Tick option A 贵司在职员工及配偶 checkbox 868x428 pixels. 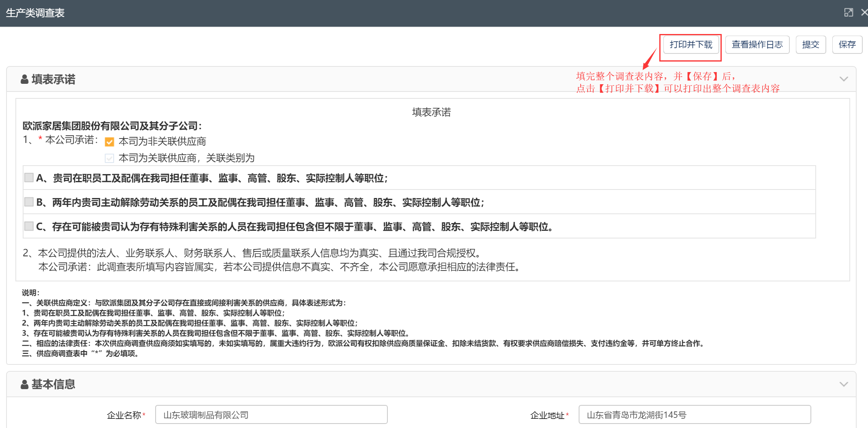[x=29, y=178]
